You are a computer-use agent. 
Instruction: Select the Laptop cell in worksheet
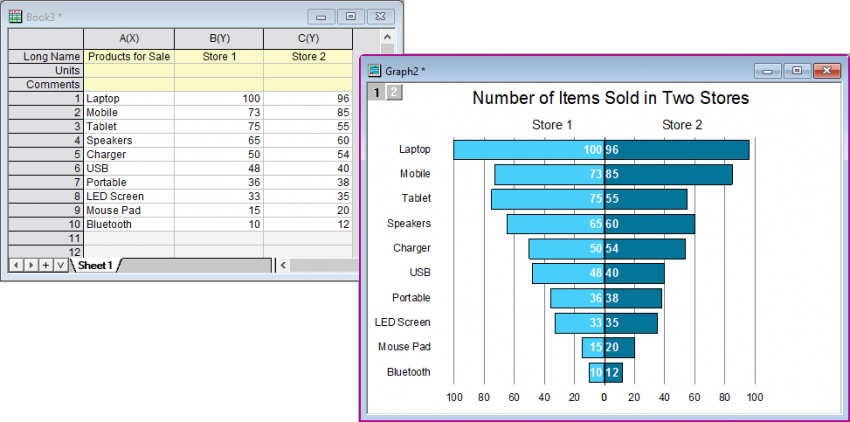pyautogui.click(x=129, y=99)
